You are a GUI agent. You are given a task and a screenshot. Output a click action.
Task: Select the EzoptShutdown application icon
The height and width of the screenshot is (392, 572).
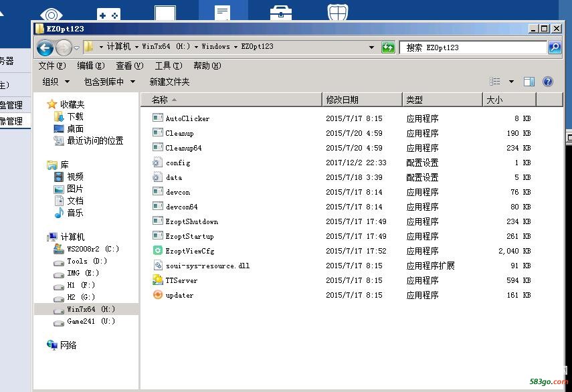(x=158, y=221)
